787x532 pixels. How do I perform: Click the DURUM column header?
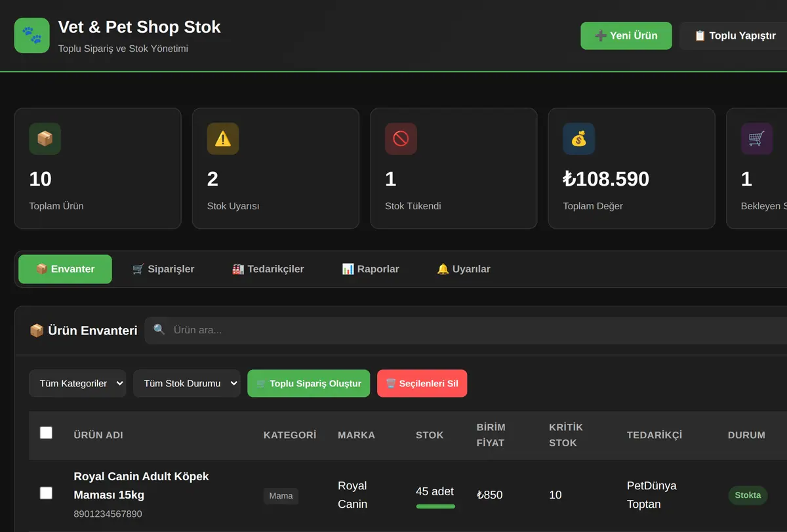(746, 435)
